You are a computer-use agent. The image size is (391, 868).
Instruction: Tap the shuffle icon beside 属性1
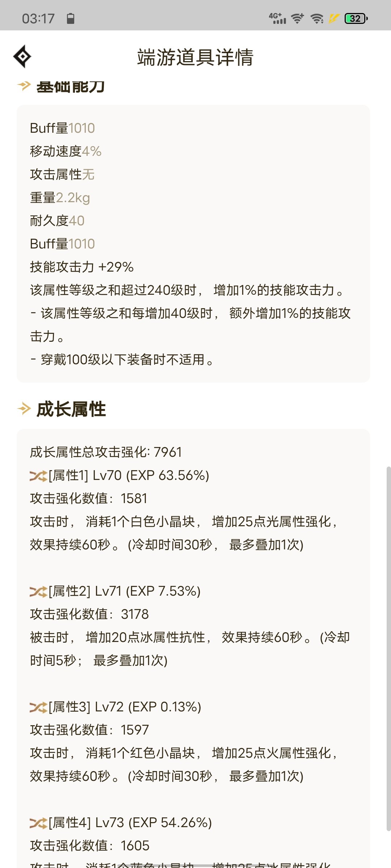(x=38, y=476)
